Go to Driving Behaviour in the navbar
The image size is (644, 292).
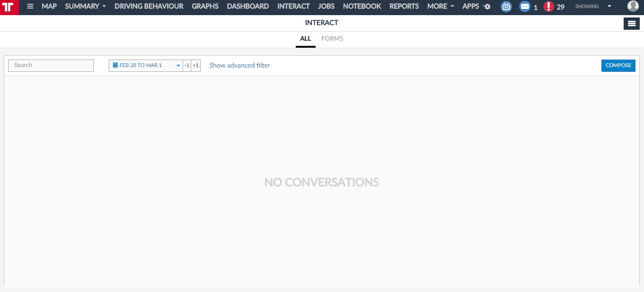pyautogui.click(x=149, y=7)
